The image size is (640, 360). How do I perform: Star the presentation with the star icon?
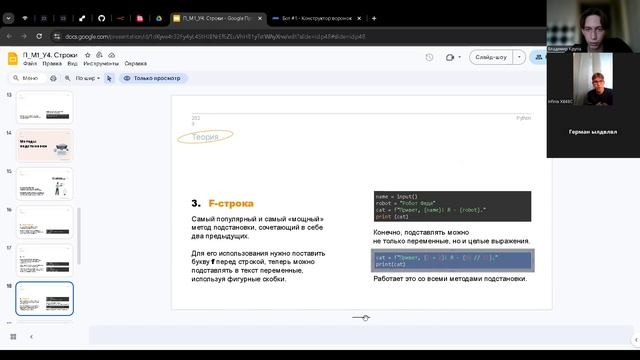pos(87,55)
